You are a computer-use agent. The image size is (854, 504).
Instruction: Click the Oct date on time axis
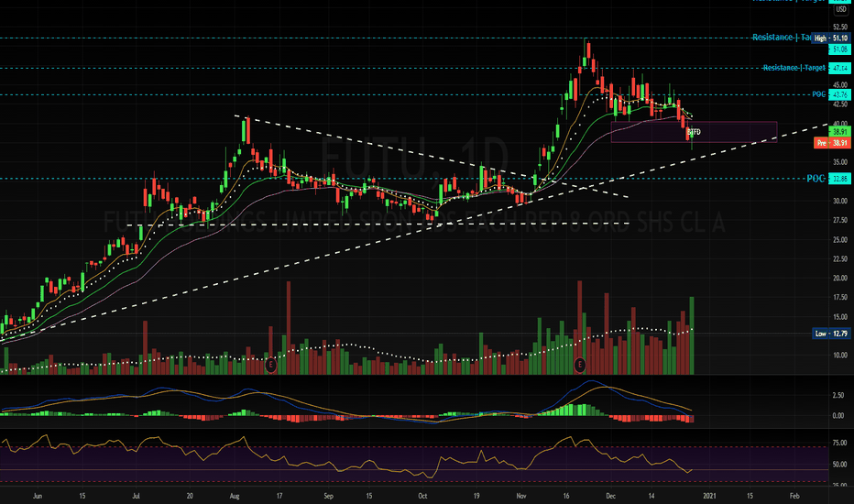tap(422, 497)
